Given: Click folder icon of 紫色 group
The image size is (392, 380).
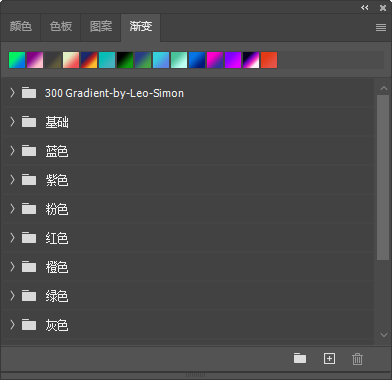Looking at the screenshot, I should (x=29, y=180).
